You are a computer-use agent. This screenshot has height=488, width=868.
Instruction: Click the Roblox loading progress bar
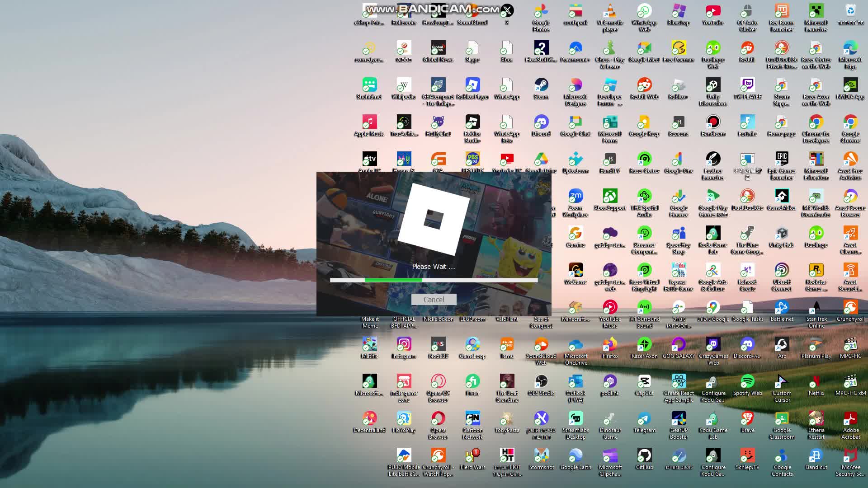pyautogui.click(x=434, y=280)
